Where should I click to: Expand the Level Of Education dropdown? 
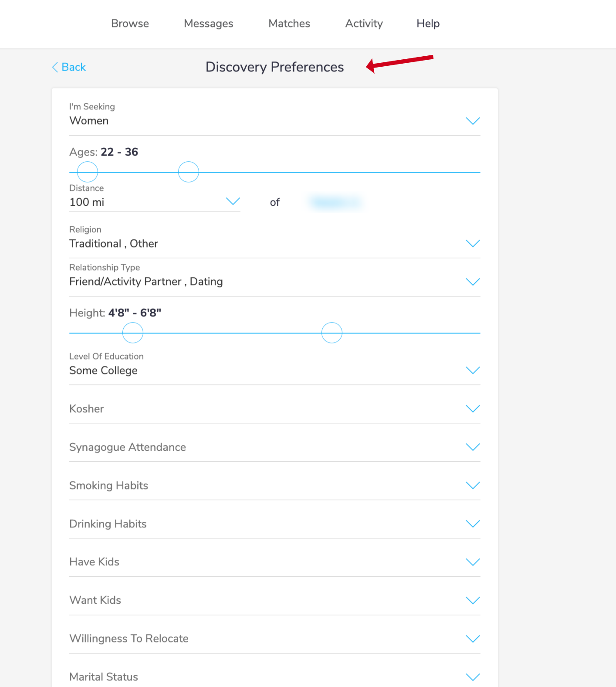tap(473, 371)
